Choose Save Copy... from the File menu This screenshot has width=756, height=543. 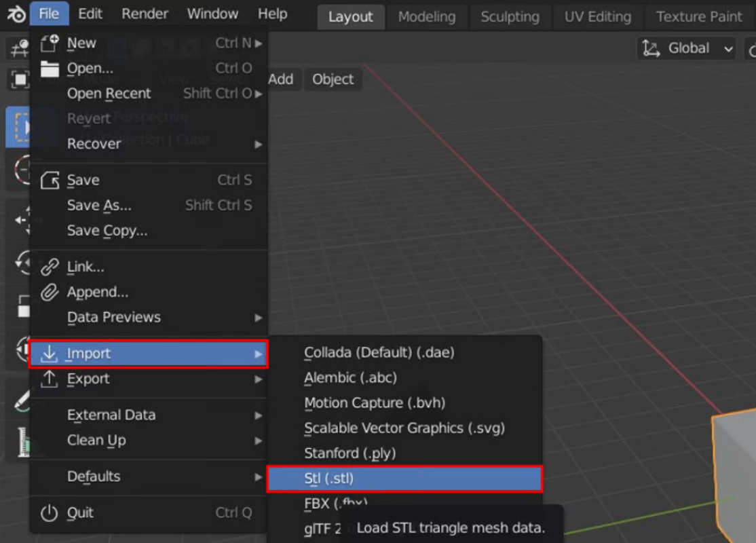149,231
